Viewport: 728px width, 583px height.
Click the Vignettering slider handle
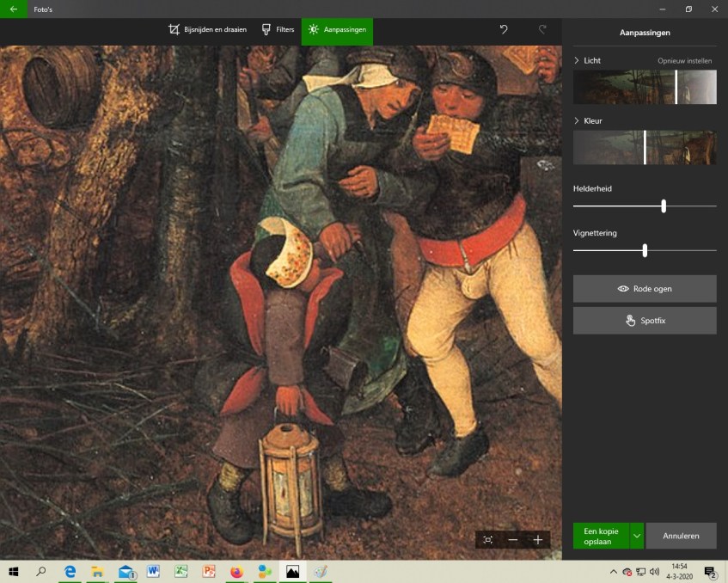coord(645,250)
